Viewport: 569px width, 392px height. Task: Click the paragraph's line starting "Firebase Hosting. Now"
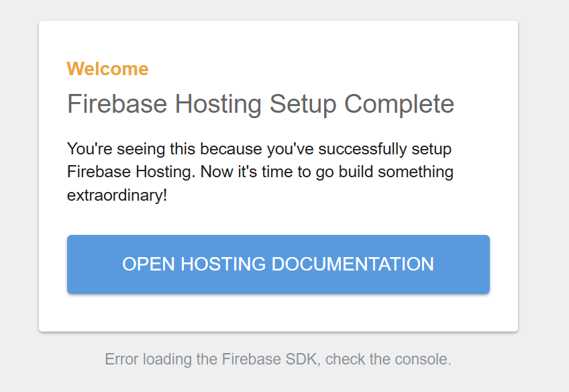tap(260, 172)
